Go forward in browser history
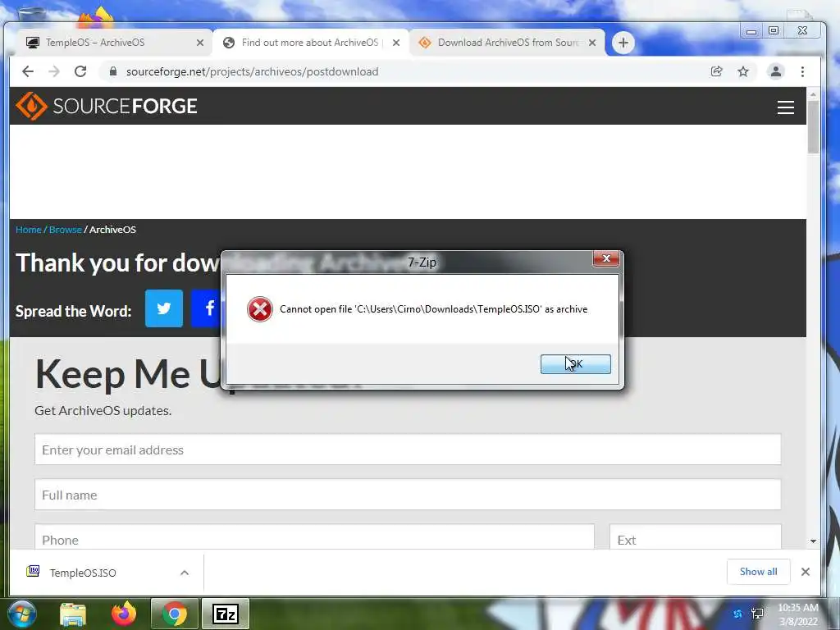This screenshot has width=840, height=630. click(x=54, y=71)
